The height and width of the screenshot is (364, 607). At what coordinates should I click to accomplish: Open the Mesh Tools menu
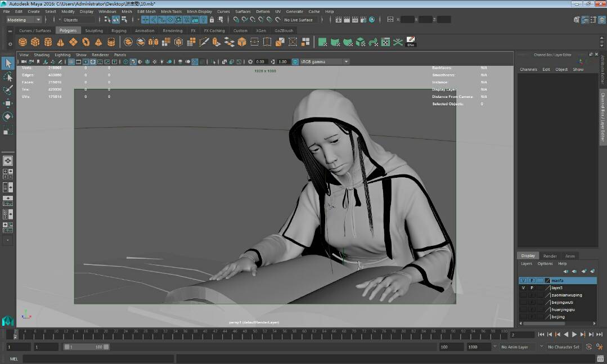pyautogui.click(x=171, y=11)
